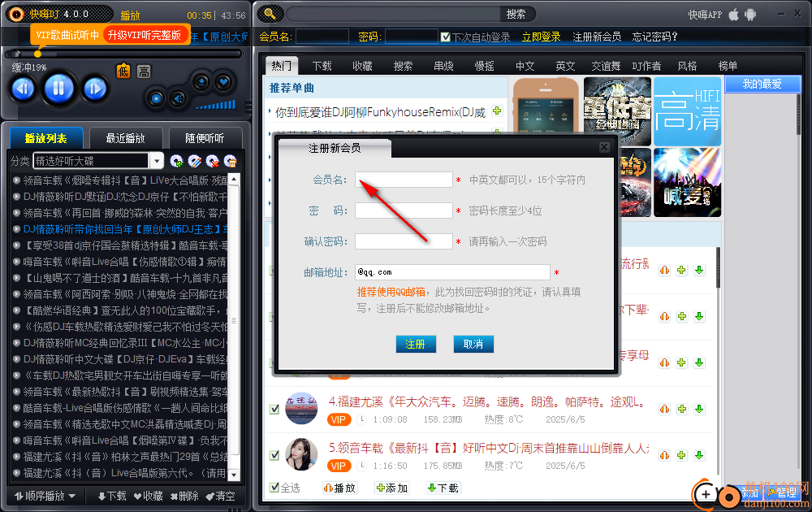Click the 注册新会员 link in login bar
Screen dimensions: 812x512
click(597, 37)
